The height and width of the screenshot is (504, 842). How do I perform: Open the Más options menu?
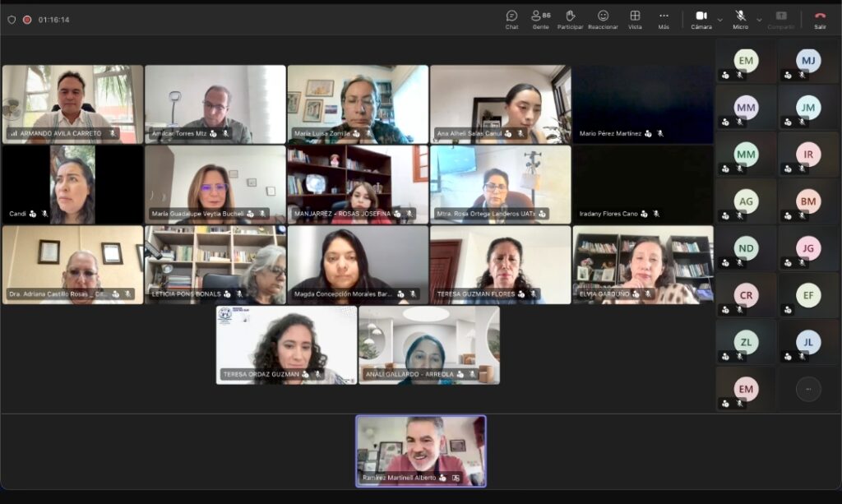pos(664,20)
